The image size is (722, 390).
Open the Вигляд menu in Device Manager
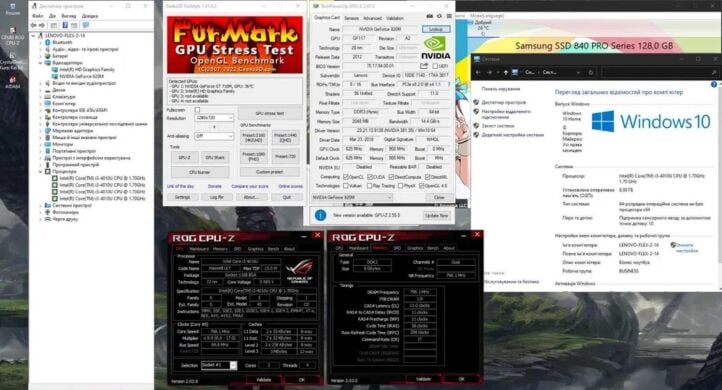coord(69,16)
